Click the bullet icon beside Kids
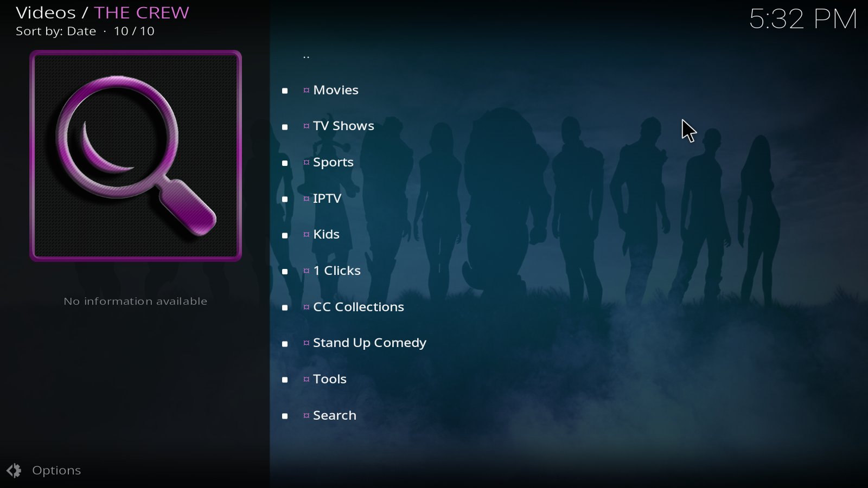 (x=285, y=235)
